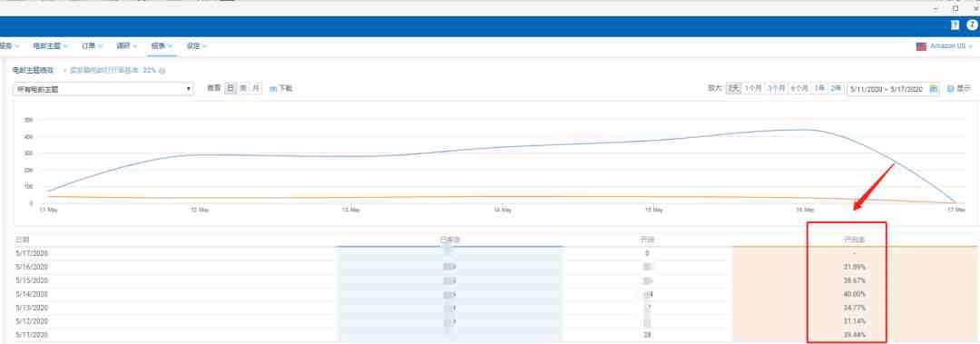The width and height of the screenshot is (980, 344).
Task: Set zoom range to 6个月
Action: coord(799,89)
